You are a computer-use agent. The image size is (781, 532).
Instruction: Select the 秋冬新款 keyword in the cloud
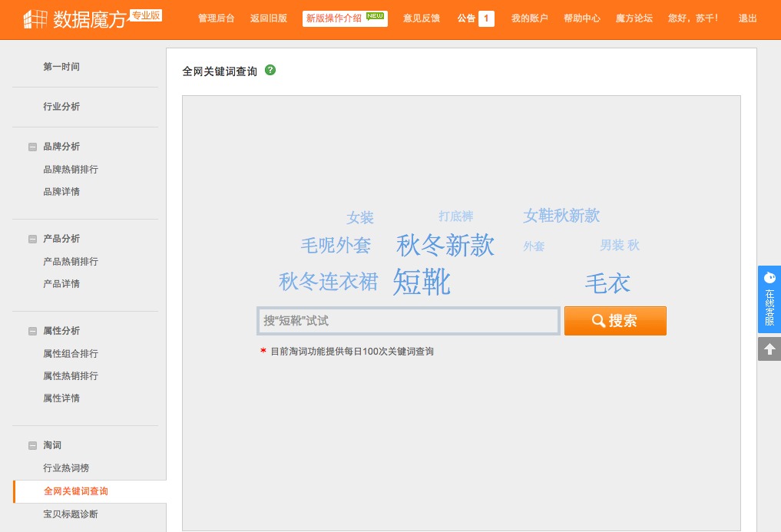coord(445,246)
